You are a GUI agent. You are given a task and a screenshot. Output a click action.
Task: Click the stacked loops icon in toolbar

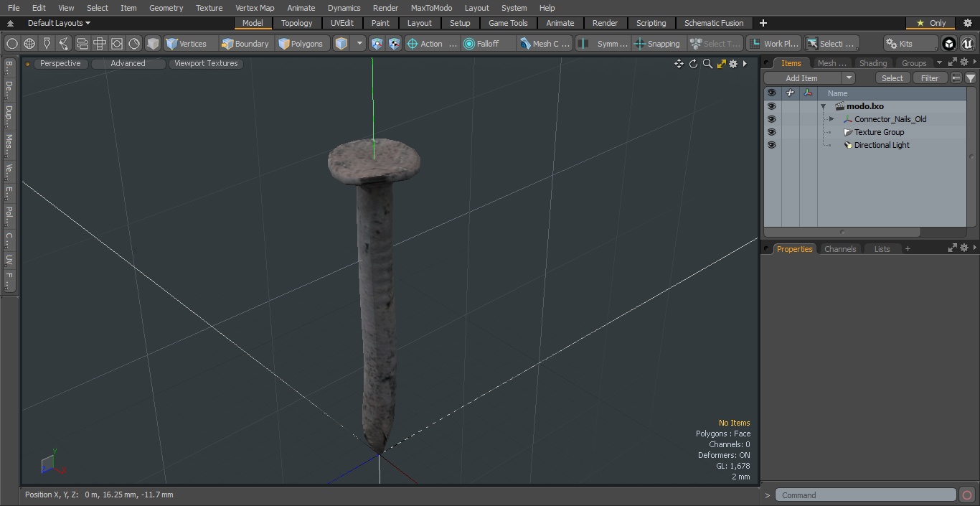pos(82,44)
